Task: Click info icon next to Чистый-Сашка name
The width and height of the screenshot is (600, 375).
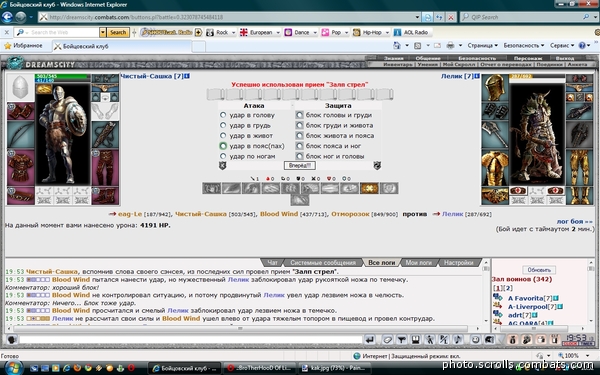Action: point(187,76)
